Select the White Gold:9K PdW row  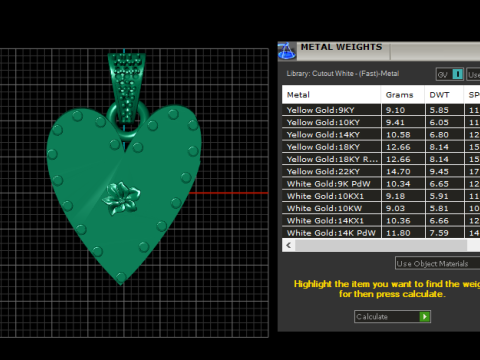click(x=381, y=184)
